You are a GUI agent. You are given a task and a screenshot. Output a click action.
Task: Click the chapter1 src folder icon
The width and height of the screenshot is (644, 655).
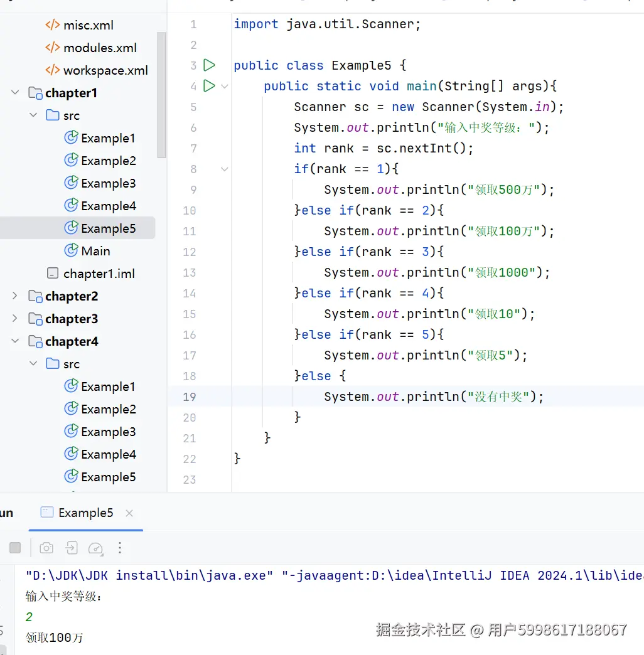(52, 115)
